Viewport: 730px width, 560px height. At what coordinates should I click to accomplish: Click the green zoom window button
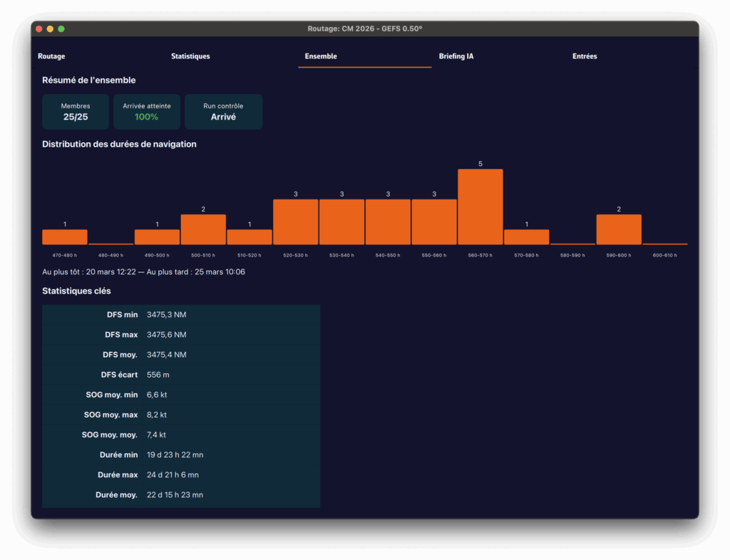61,28
